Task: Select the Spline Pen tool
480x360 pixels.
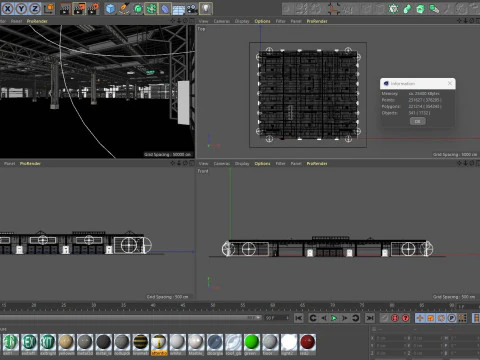Action: pyautogui.click(x=124, y=9)
